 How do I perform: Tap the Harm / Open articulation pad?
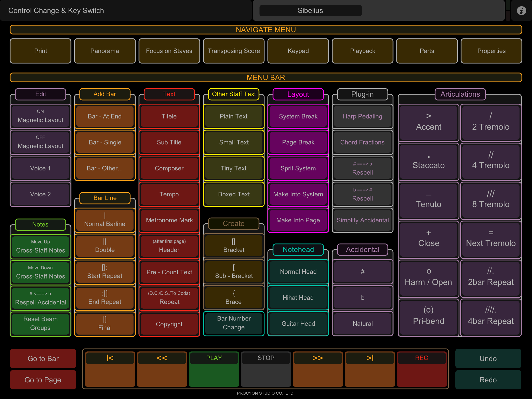(x=428, y=278)
